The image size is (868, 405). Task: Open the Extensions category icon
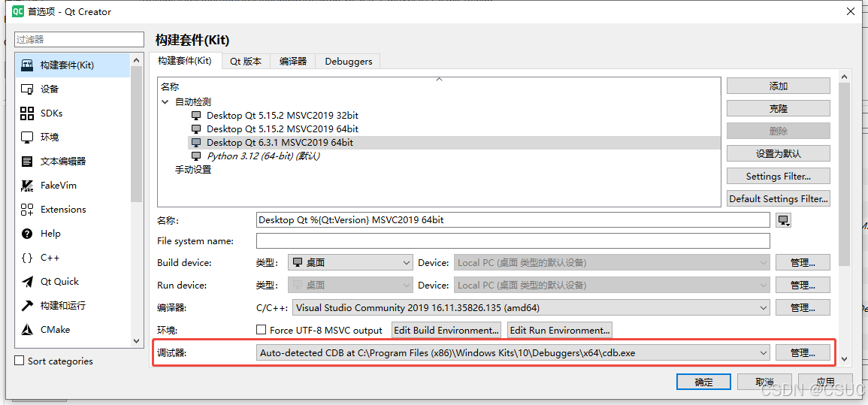click(x=27, y=210)
